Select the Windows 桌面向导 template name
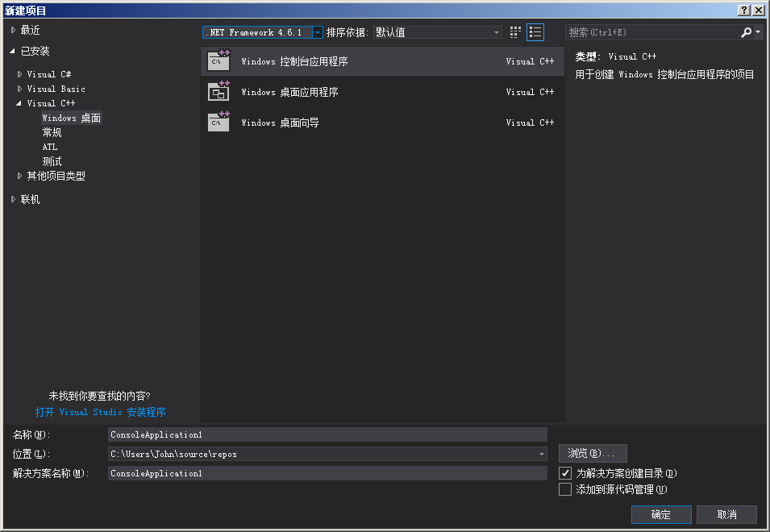Image resolution: width=770 pixels, height=532 pixels. (x=280, y=123)
